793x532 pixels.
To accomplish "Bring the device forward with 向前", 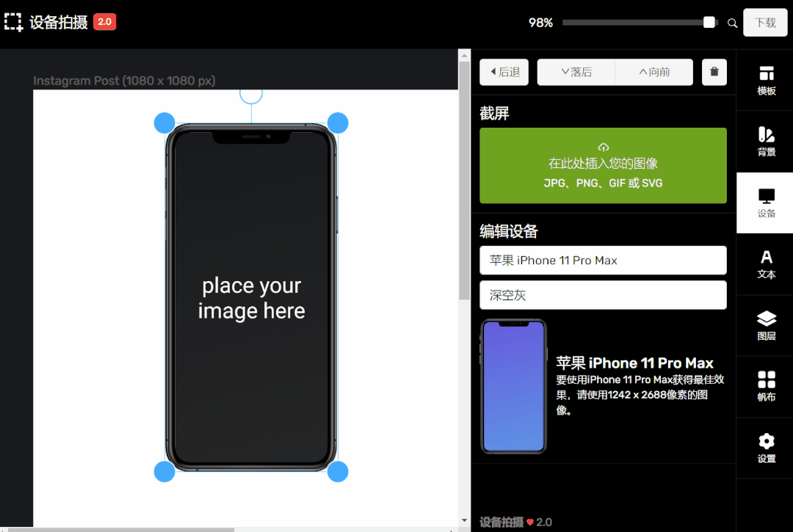I will [653, 72].
